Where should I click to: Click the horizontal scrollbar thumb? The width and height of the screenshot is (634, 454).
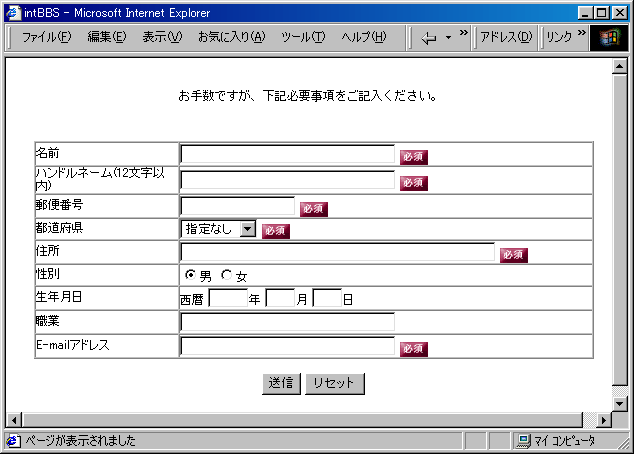[x=302, y=420]
